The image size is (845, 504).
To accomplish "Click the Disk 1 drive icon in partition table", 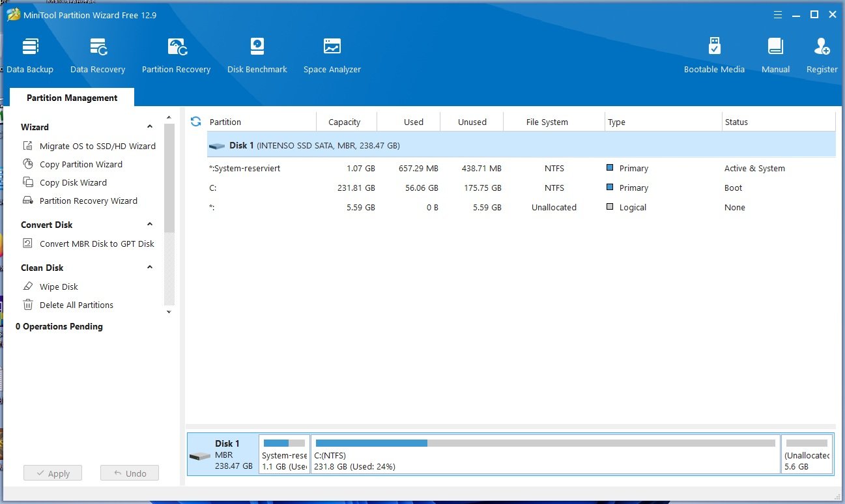I will (x=216, y=146).
